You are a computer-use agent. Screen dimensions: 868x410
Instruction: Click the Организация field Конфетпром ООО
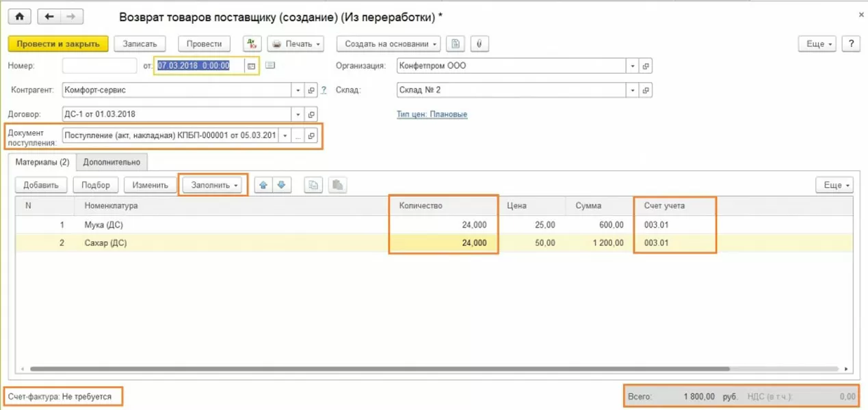click(x=512, y=66)
